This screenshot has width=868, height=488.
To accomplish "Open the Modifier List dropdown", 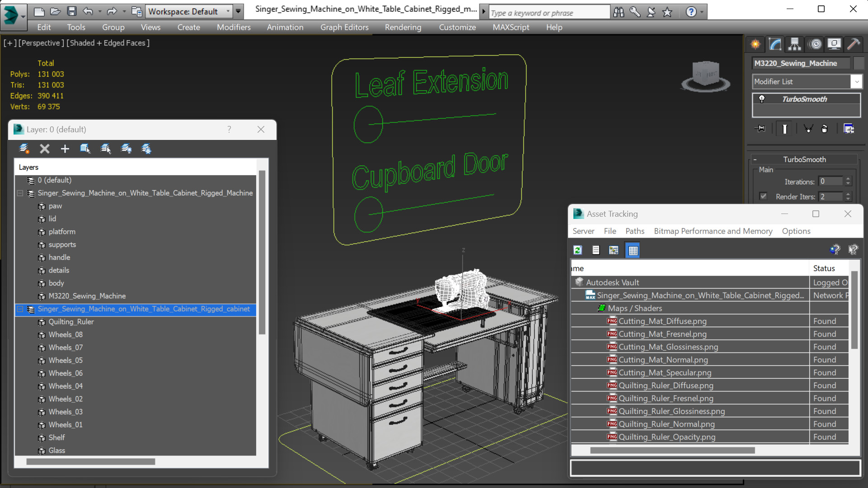I will [807, 82].
